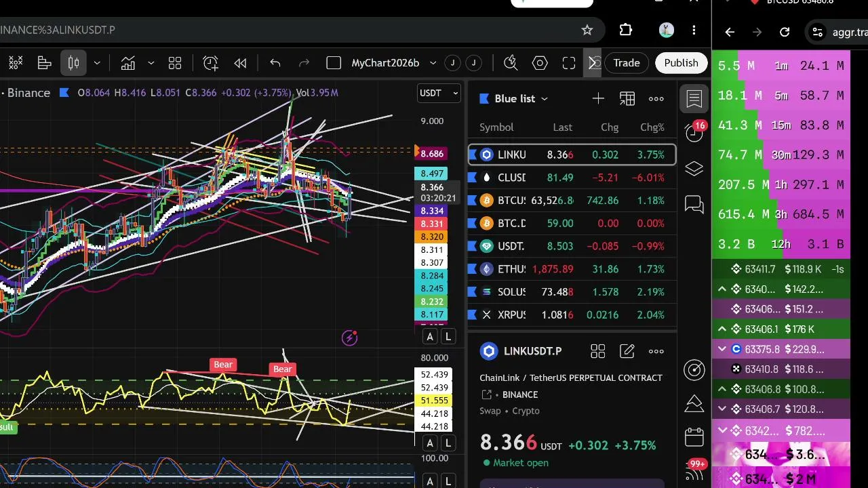Sort watchlist by the Chg column
The height and width of the screenshot is (488, 868).
[x=610, y=127]
